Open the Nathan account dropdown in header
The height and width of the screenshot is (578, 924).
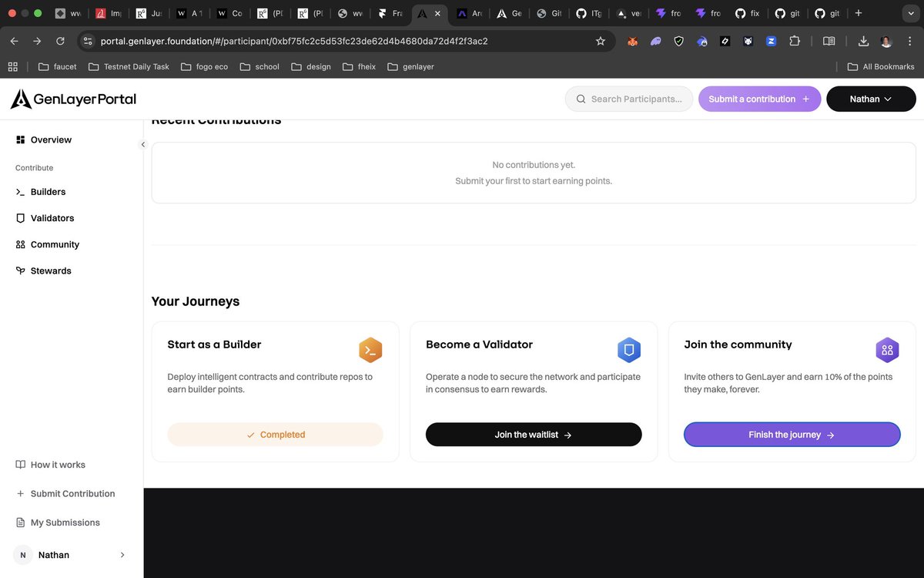[871, 99]
